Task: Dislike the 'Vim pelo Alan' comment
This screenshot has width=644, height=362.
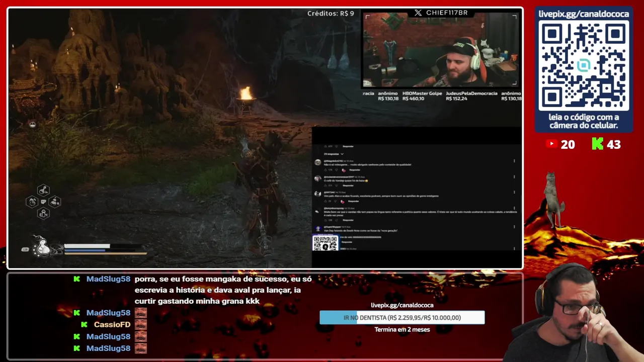Action: click(336, 201)
